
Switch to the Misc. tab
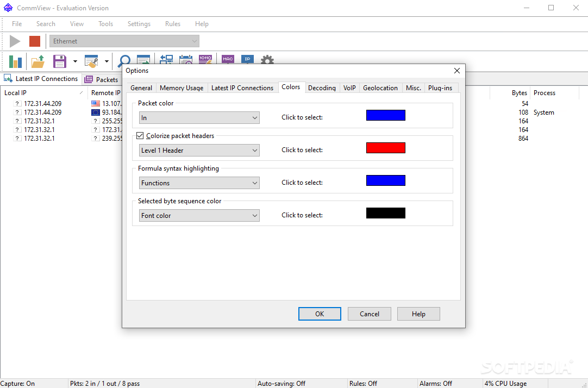pyautogui.click(x=414, y=87)
